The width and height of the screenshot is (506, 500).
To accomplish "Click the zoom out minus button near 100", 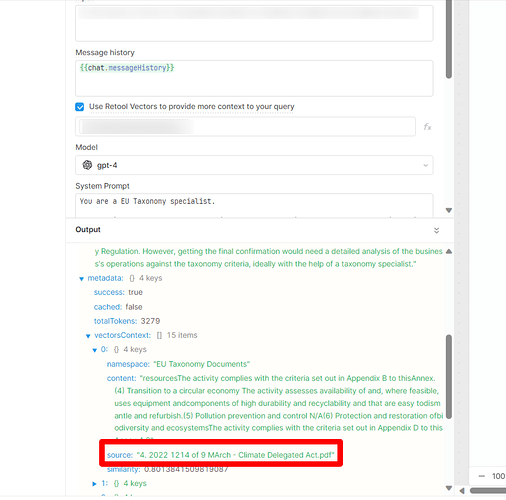I will (481, 476).
